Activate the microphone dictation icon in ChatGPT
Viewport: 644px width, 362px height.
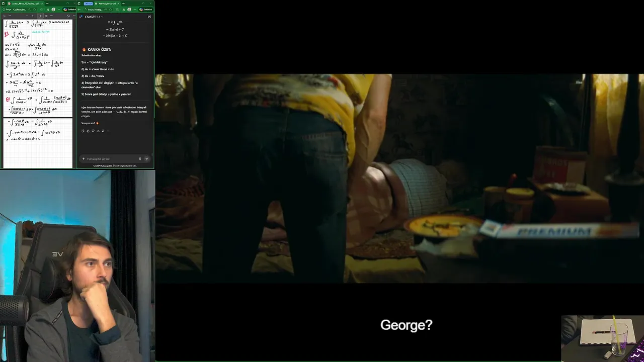140,159
